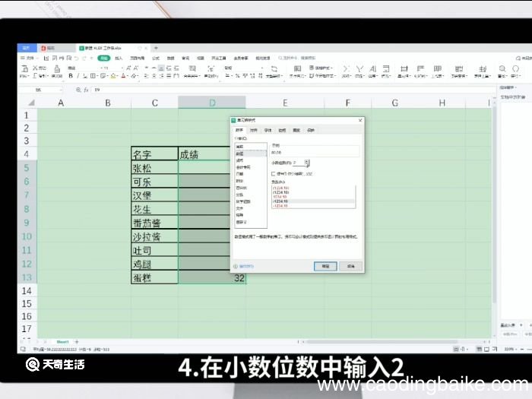Click the Filter funnel icon
The height and width of the screenshot is (399, 532).
click(359, 68)
